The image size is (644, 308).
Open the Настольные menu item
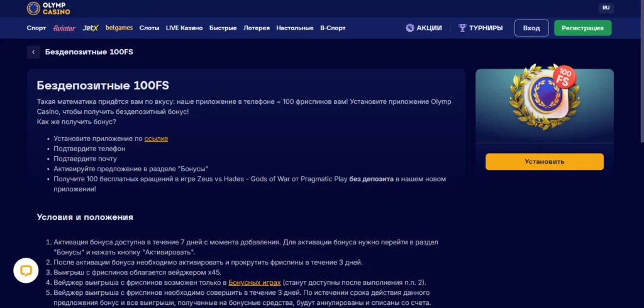coord(295,28)
